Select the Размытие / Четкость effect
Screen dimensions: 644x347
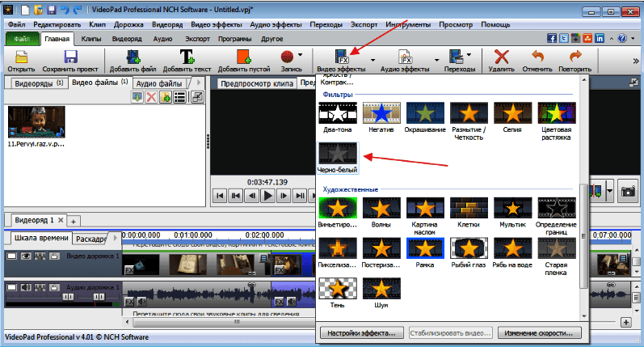469,121
